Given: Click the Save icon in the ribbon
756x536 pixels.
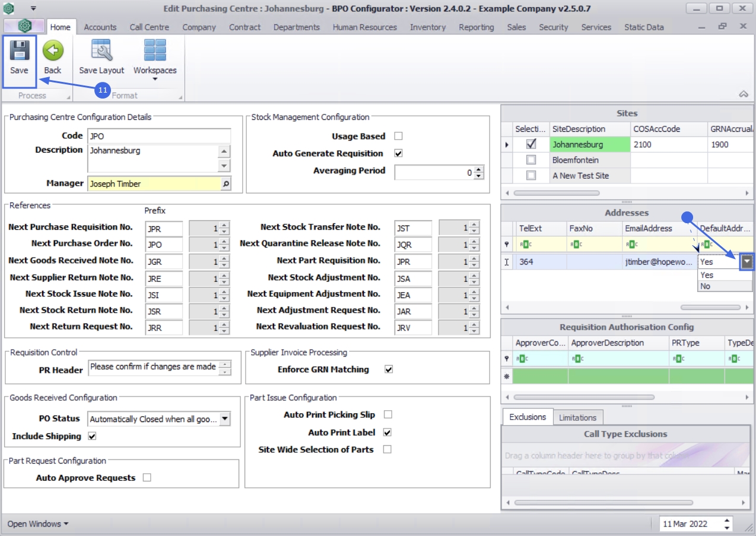Looking at the screenshot, I should tap(19, 52).
